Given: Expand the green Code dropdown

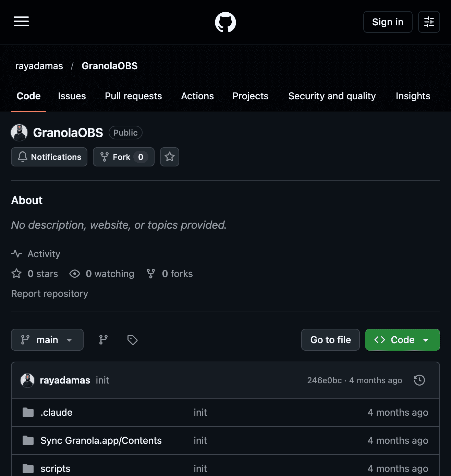Looking at the screenshot, I should tap(403, 340).
